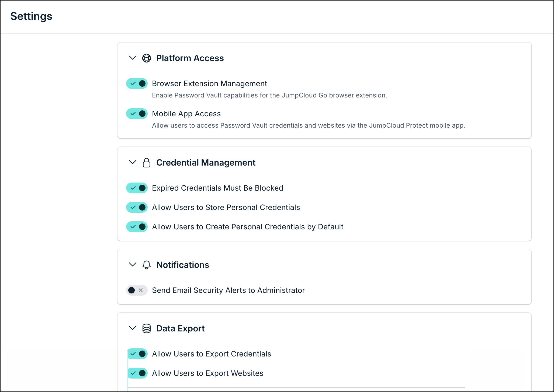The height and width of the screenshot is (392, 554).
Task: Toggle Allow Users to Export Websites switch
Action: click(x=137, y=373)
